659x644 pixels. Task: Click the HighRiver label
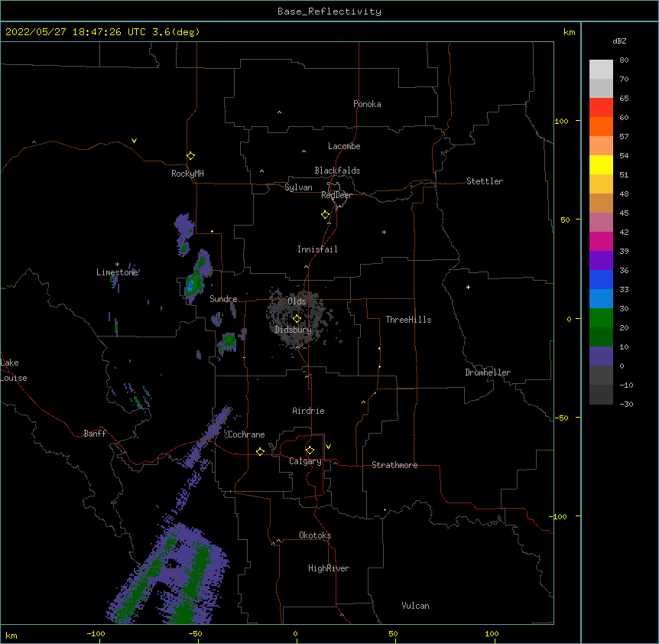(x=329, y=568)
